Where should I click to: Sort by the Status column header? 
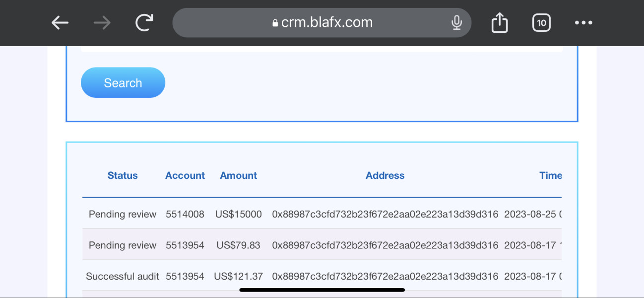[123, 175]
